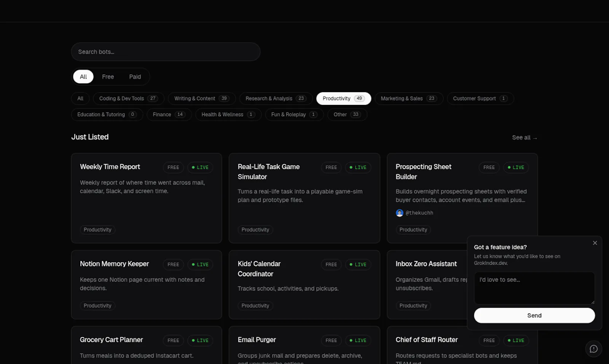This screenshot has height=364, width=609.
Task: Click Productivity tag on Inbox Zero Assistant
Action: (x=413, y=306)
